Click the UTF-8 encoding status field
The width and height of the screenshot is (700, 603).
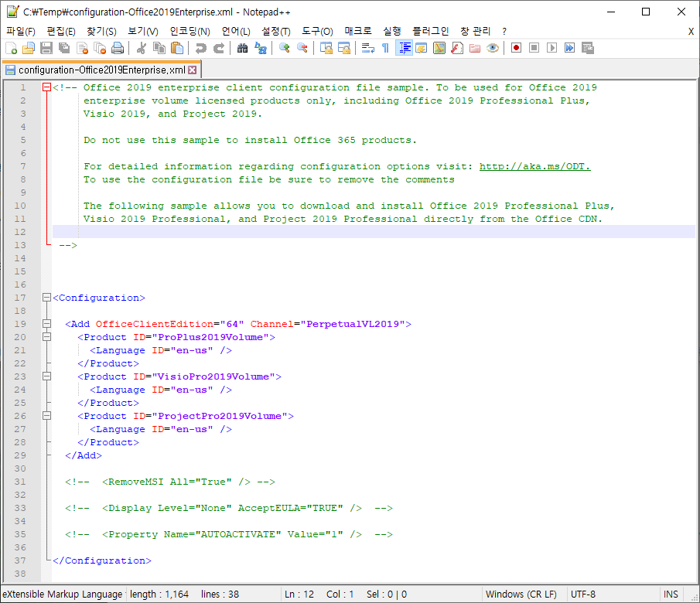tap(613, 594)
